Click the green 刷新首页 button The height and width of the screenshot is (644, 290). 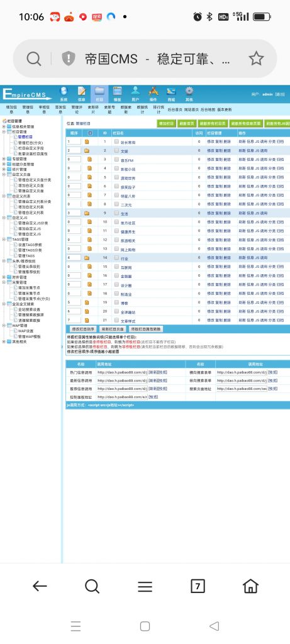point(187,123)
